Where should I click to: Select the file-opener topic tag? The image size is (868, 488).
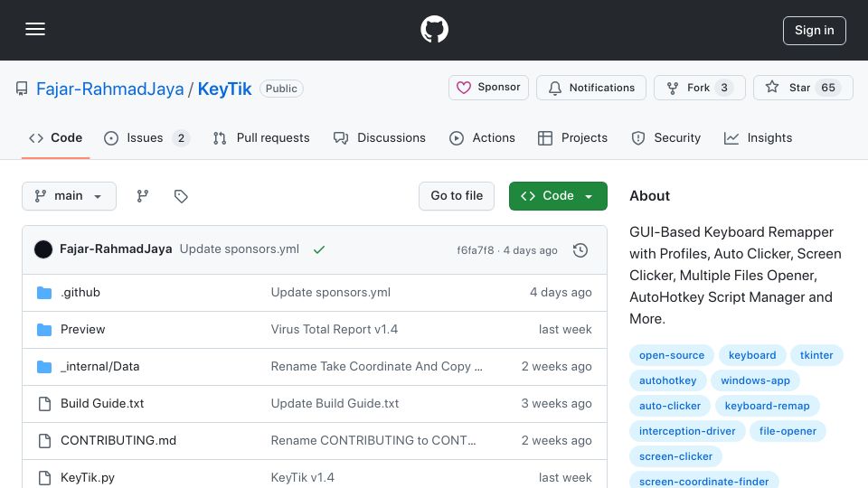coord(788,431)
